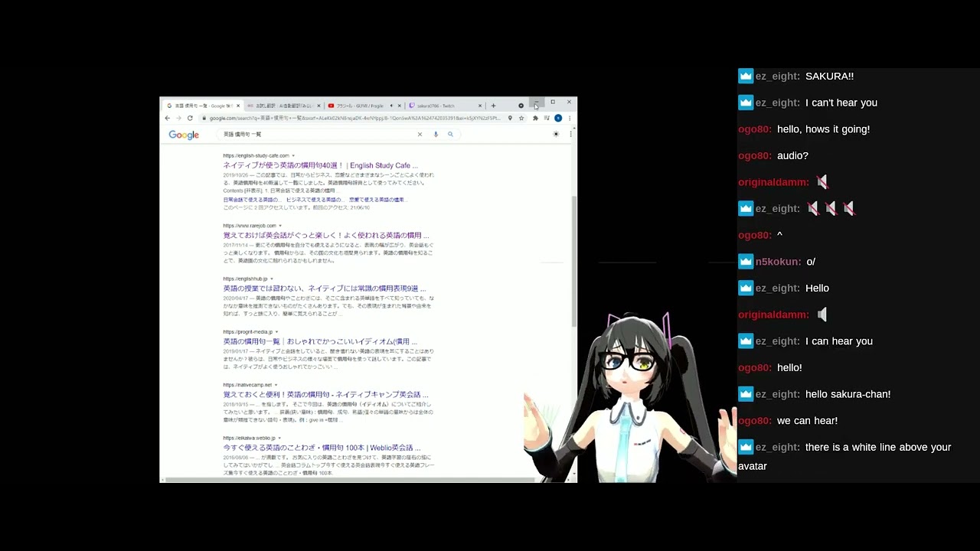Open the English Study Cafe result

coord(320,165)
